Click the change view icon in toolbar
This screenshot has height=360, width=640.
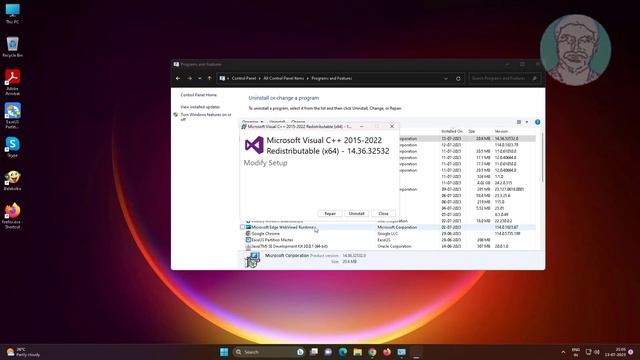point(519,122)
